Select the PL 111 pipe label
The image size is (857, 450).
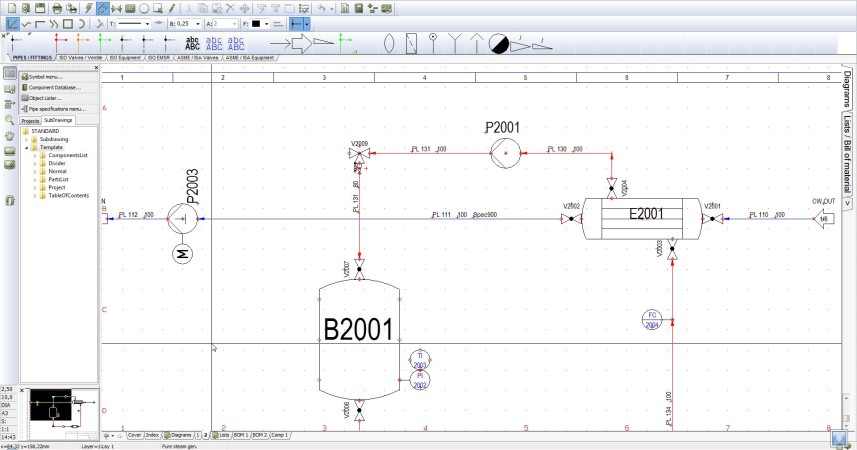click(x=441, y=215)
